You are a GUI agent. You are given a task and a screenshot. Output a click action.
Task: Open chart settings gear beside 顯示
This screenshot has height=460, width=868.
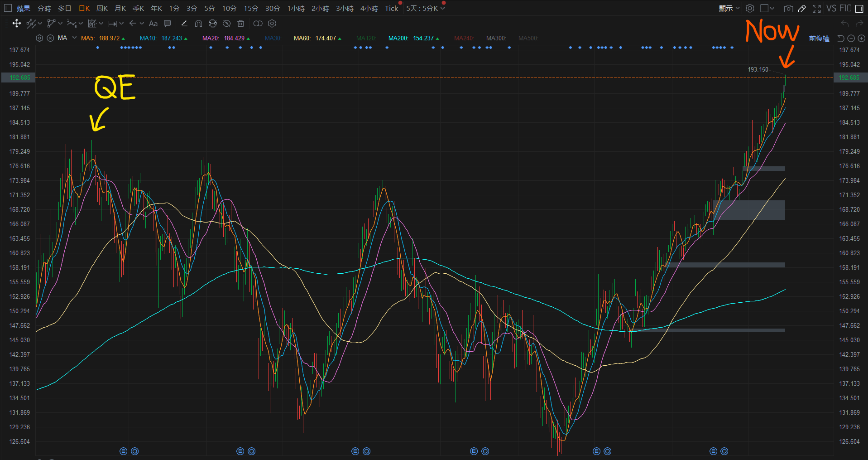pos(750,8)
